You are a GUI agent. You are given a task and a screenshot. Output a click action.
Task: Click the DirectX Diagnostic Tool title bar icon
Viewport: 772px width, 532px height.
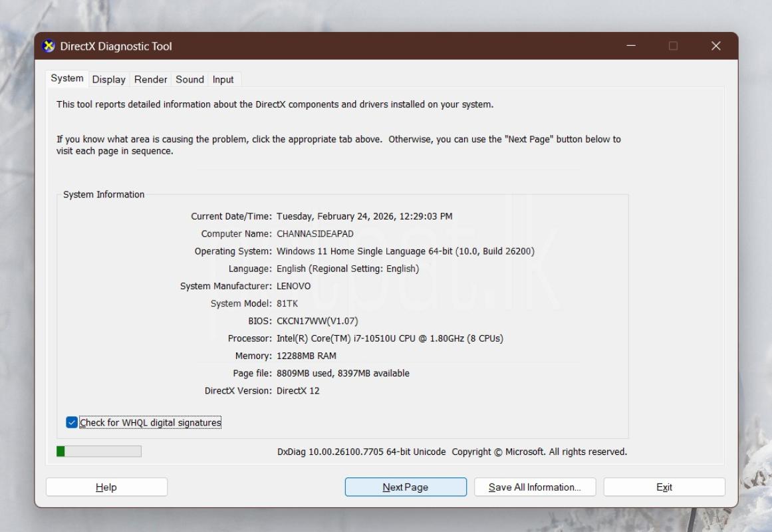click(49, 47)
